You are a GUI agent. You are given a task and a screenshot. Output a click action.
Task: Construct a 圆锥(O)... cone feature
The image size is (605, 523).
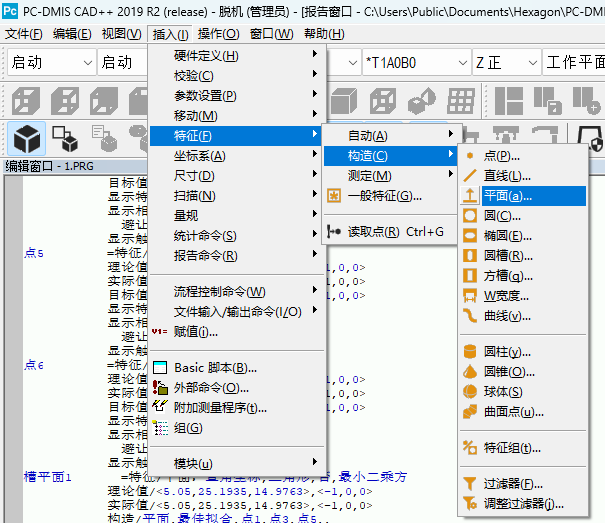click(523, 371)
